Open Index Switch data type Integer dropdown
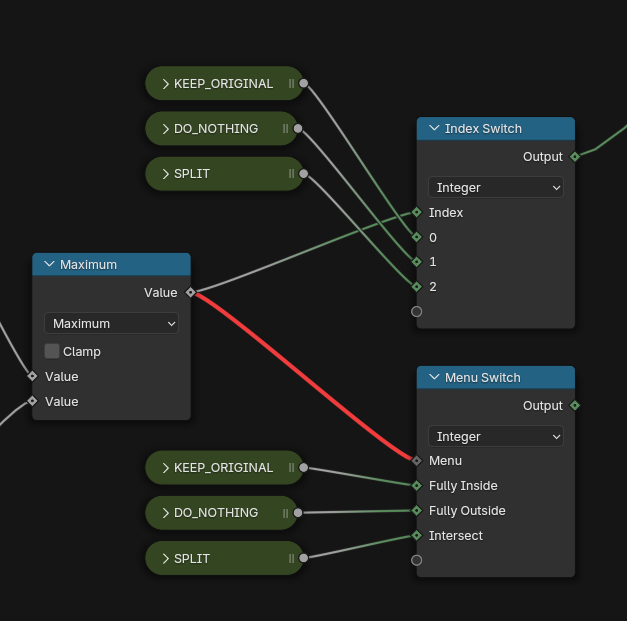The width and height of the screenshot is (627, 621). point(496,188)
